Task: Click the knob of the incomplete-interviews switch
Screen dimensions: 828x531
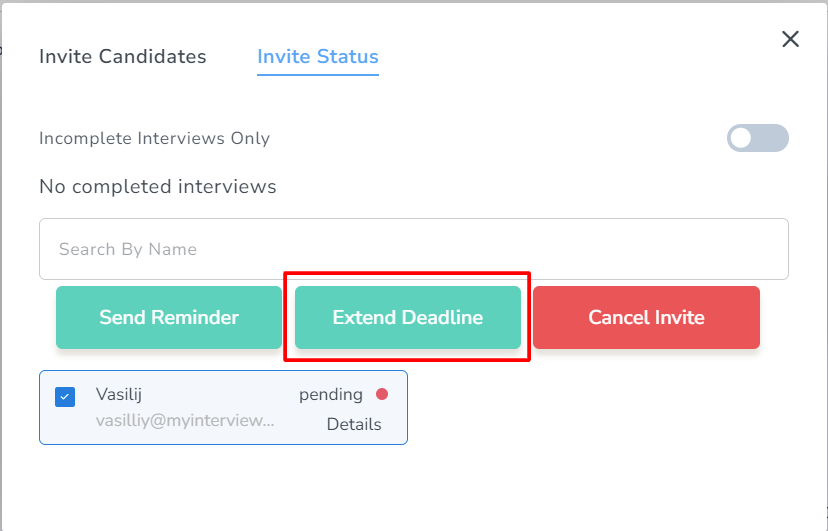Action: (x=740, y=138)
